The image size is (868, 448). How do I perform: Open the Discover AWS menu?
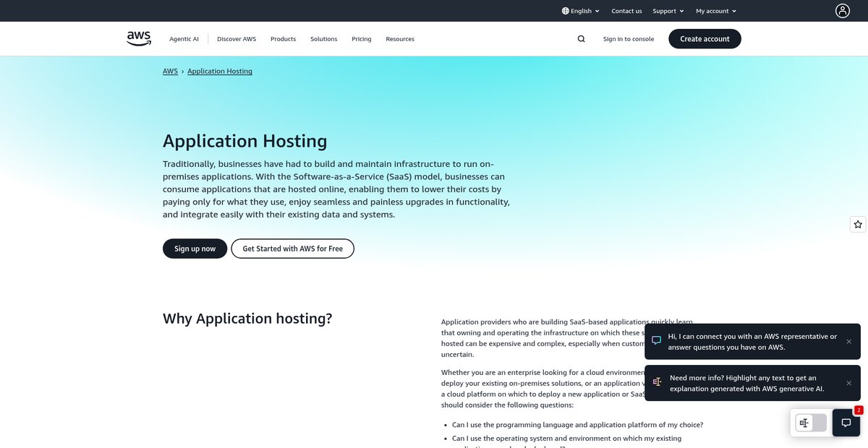(237, 39)
